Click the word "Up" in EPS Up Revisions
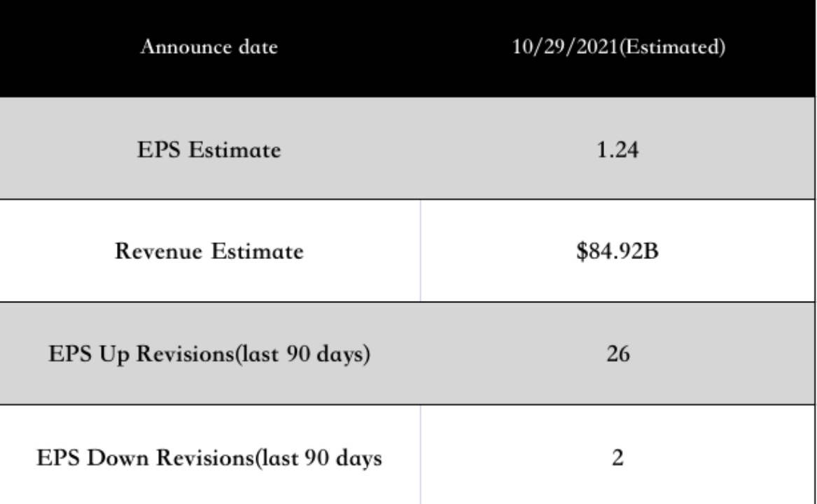 tap(114, 354)
